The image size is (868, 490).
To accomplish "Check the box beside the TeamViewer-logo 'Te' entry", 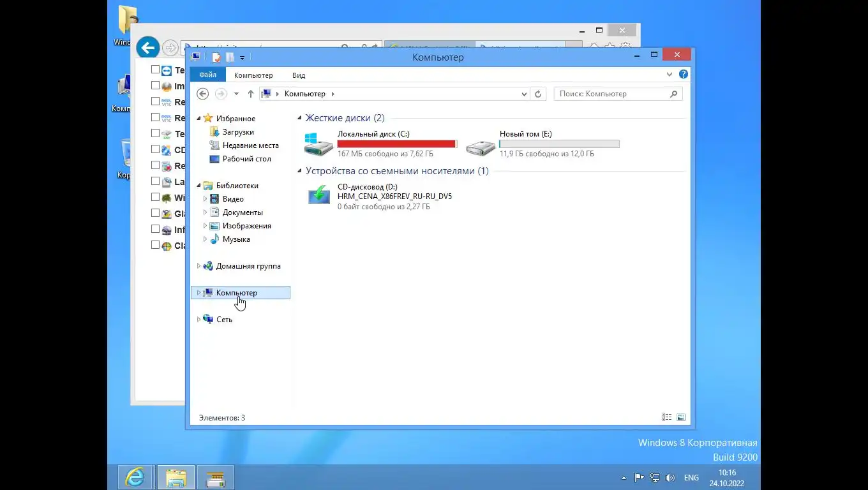I will [155, 70].
